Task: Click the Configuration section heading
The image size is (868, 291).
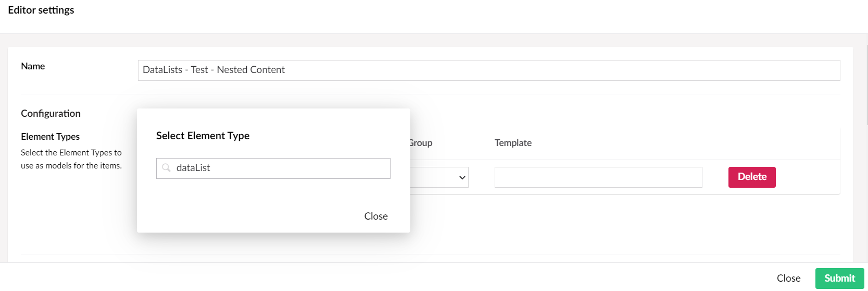Action: click(51, 114)
